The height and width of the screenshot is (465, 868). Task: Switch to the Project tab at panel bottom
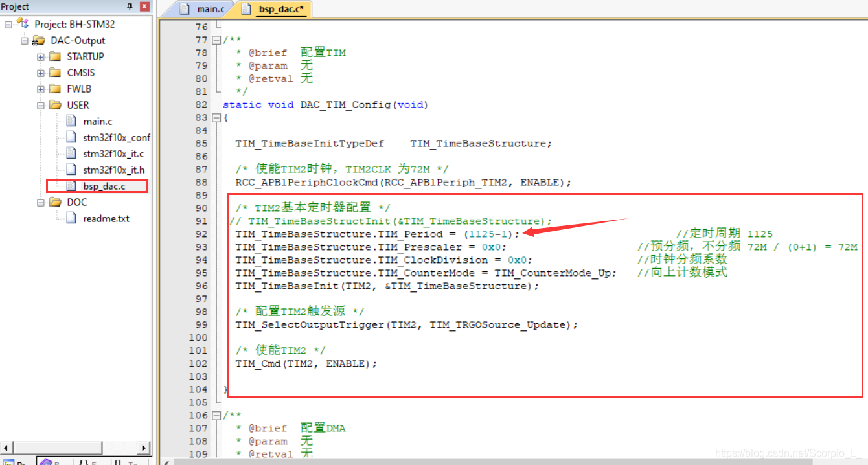(x=16, y=462)
